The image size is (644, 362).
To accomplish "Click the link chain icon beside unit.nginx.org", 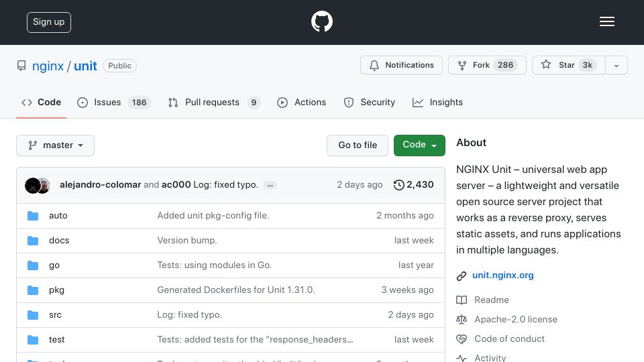I will [462, 276].
